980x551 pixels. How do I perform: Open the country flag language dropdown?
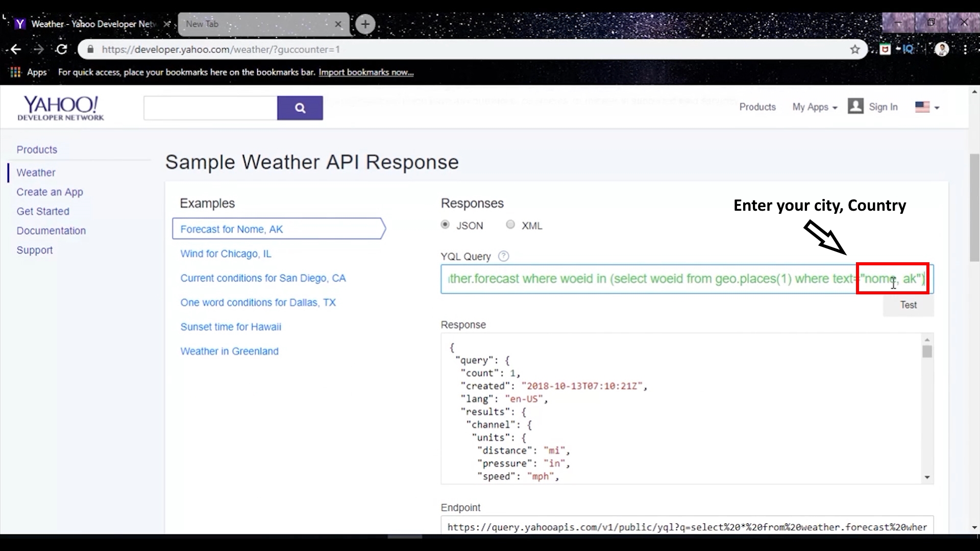point(927,107)
